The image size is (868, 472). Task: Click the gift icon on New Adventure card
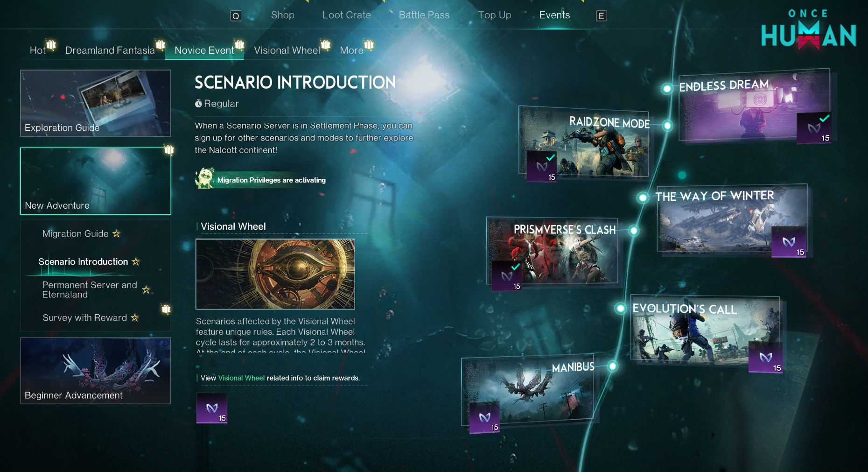tap(169, 149)
